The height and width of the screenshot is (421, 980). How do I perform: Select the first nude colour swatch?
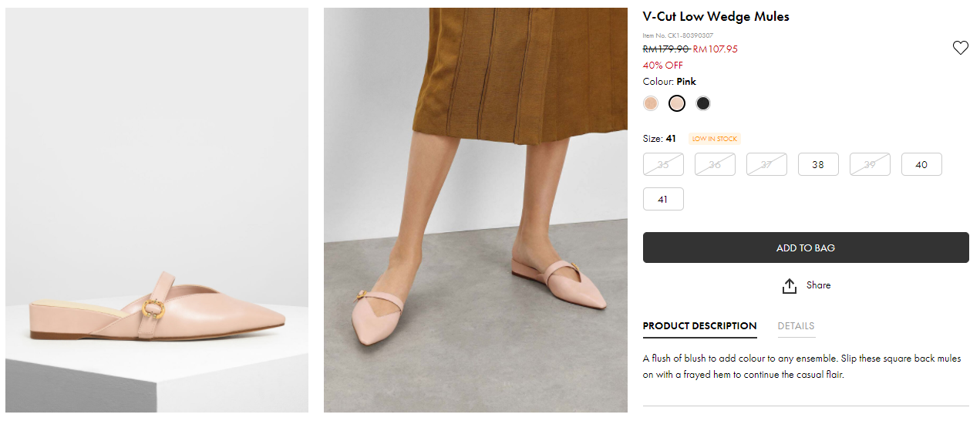(651, 103)
